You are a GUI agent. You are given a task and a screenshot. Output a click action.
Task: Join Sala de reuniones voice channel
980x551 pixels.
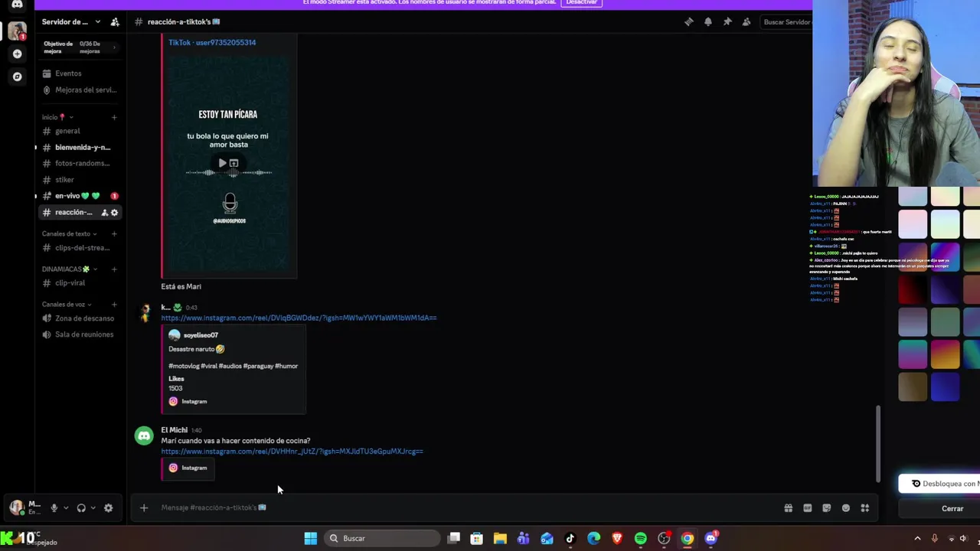coord(80,334)
